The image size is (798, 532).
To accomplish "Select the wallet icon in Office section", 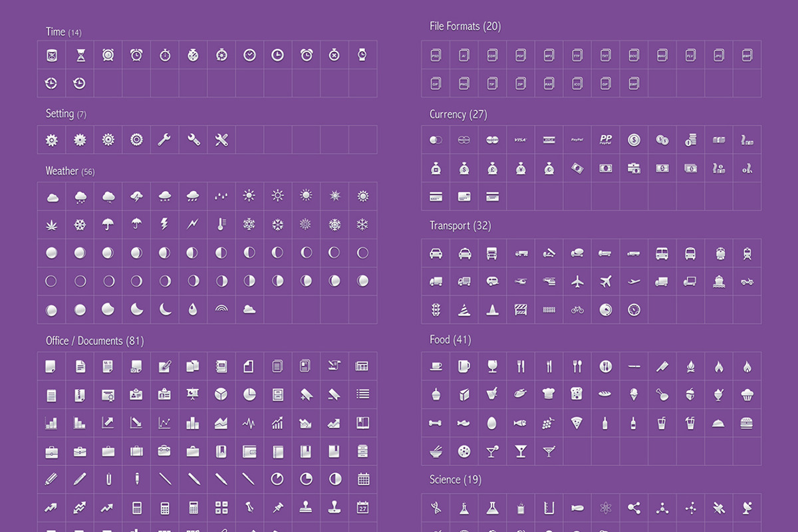I will [249, 451].
